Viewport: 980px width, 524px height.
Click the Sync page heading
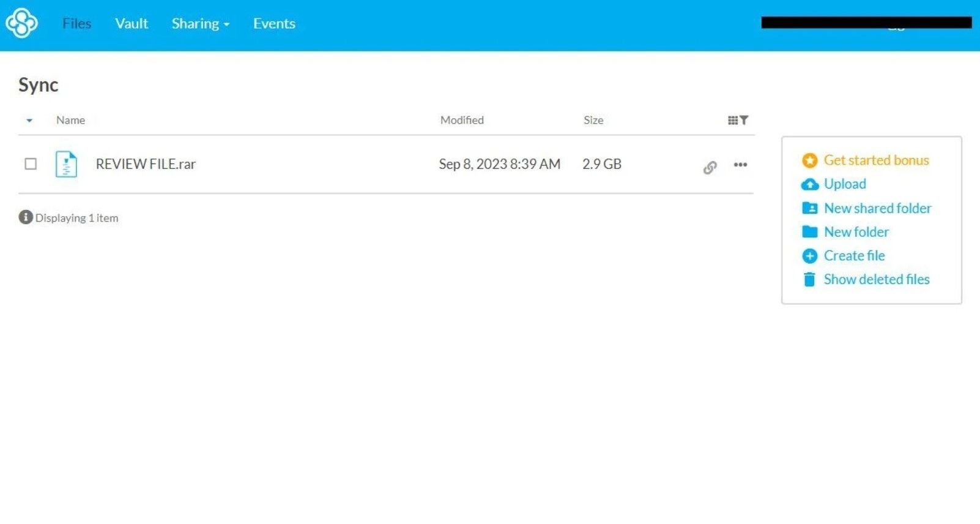(38, 85)
